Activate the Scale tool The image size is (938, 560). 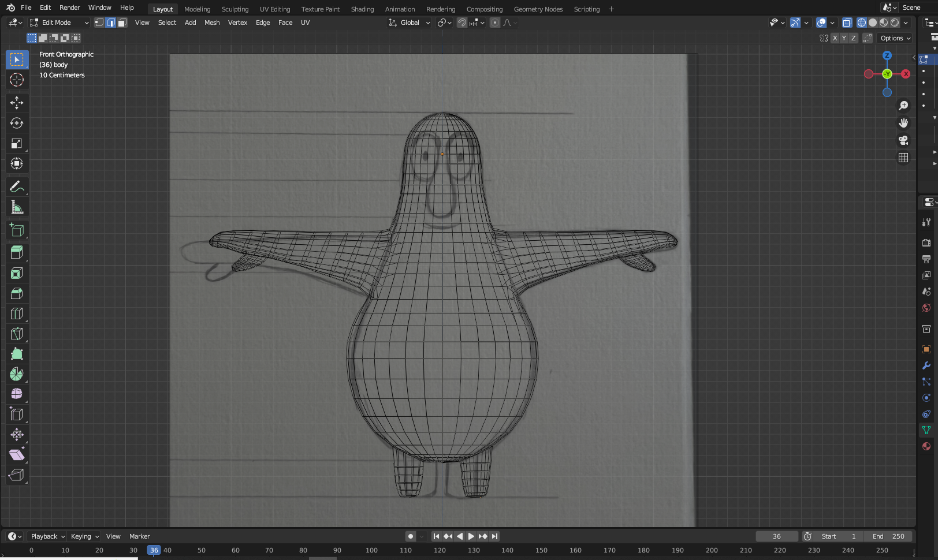[17, 143]
